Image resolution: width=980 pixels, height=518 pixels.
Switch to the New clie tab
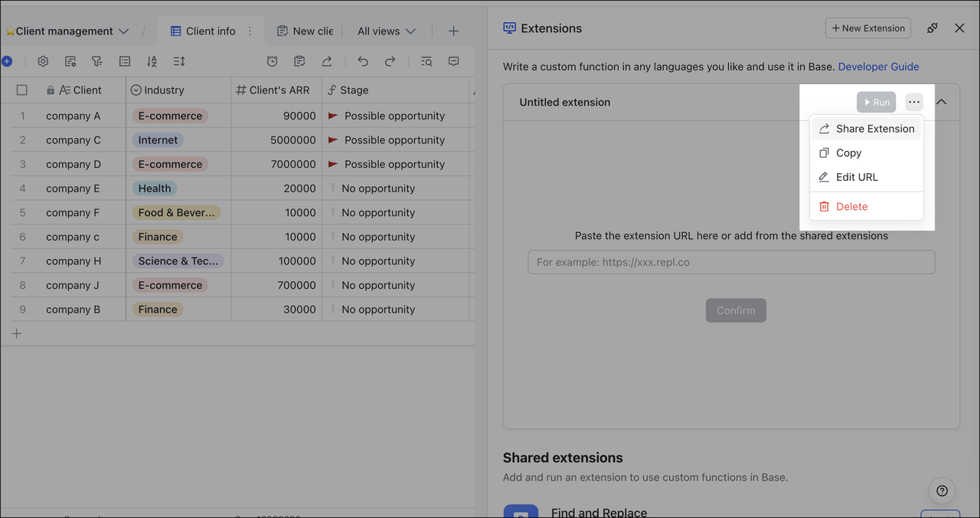305,31
